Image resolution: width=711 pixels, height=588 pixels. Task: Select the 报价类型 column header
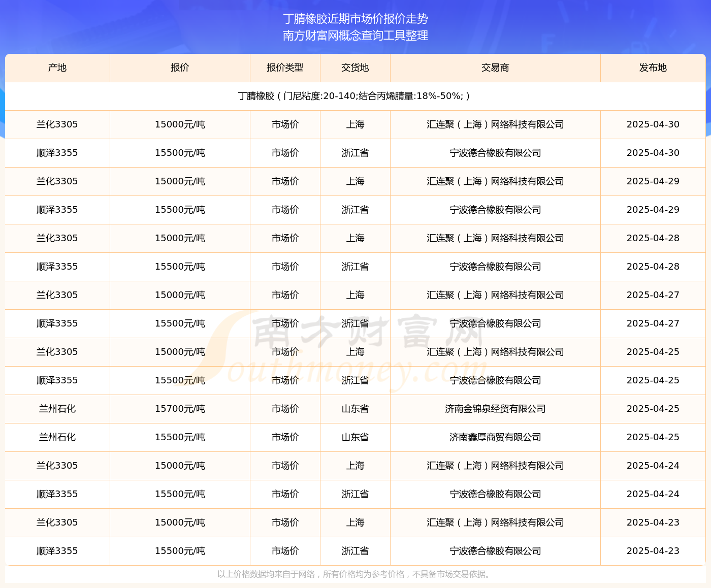pyautogui.click(x=285, y=68)
